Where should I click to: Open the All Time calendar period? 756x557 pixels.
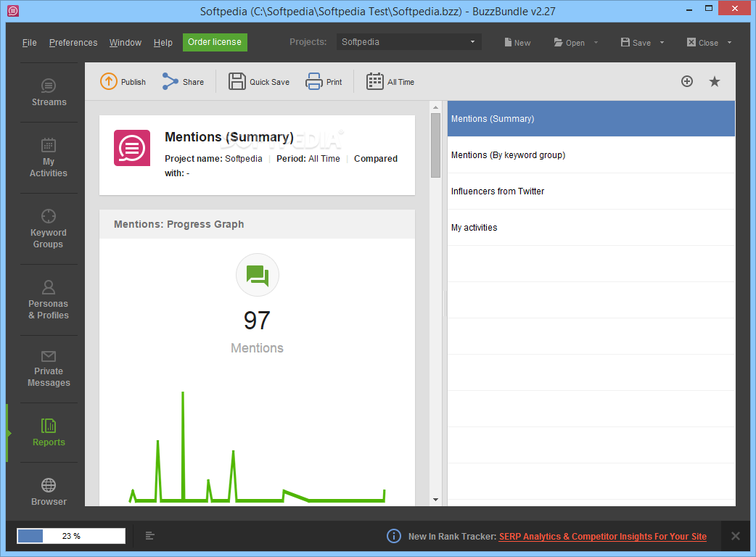(x=390, y=81)
